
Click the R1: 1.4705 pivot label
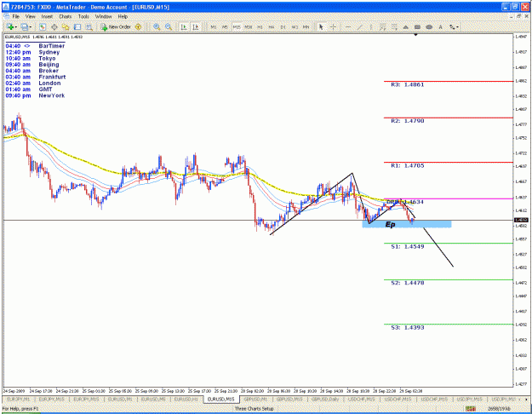coord(408,166)
